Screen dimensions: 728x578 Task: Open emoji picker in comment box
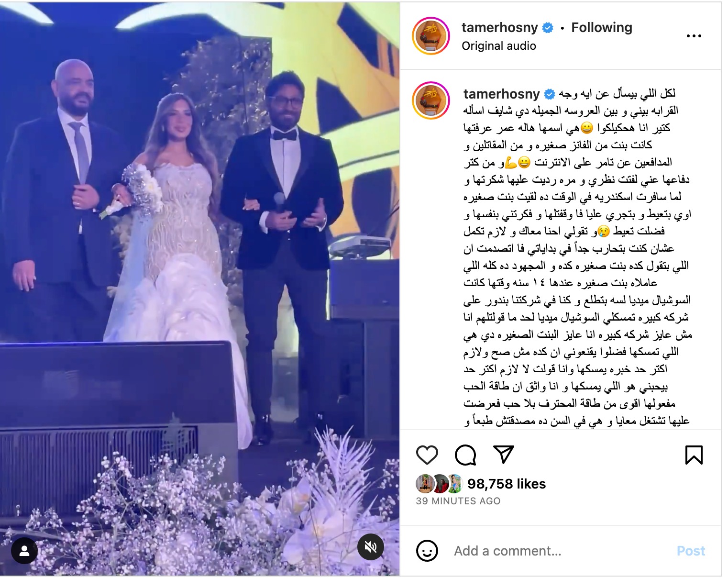pyautogui.click(x=427, y=551)
